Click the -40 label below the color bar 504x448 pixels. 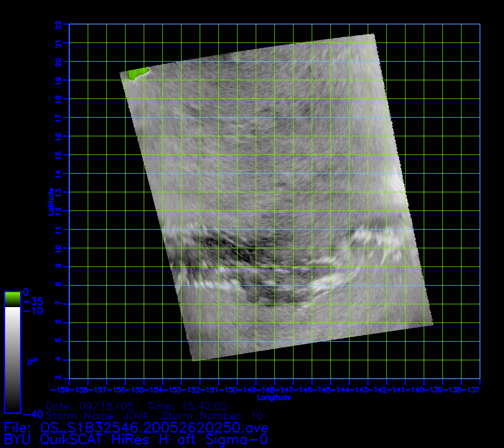tap(33, 414)
